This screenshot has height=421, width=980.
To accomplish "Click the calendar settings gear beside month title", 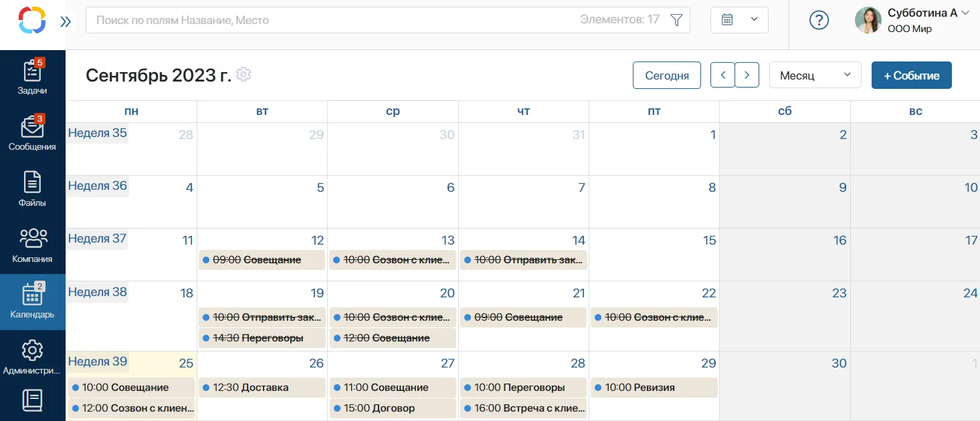I will tap(243, 74).
